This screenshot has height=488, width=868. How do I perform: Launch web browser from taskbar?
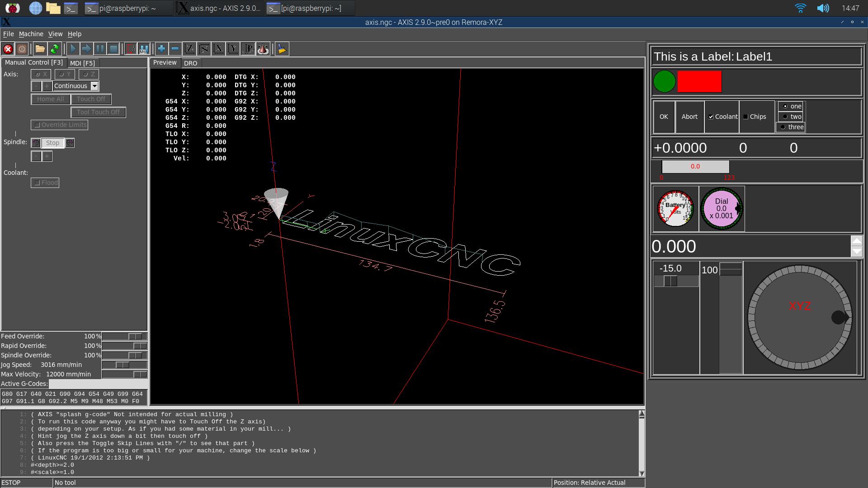click(35, 8)
